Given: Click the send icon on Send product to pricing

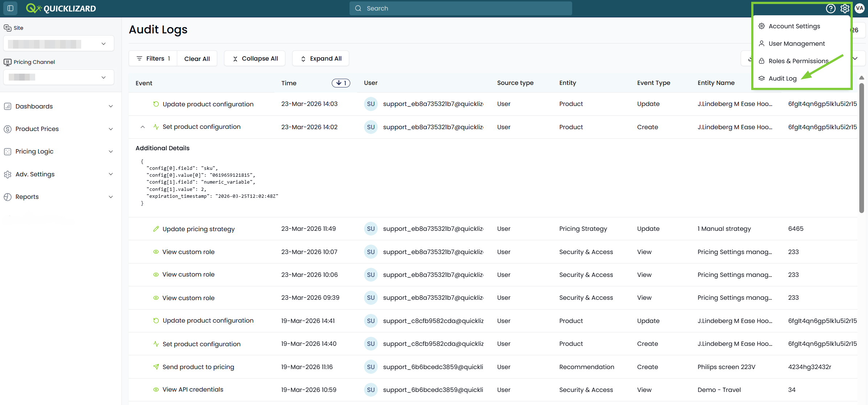Looking at the screenshot, I should [x=156, y=367].
